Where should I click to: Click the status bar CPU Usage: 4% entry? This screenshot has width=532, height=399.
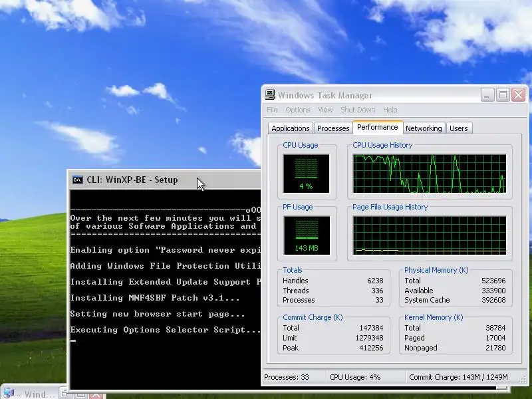[355, 377]
